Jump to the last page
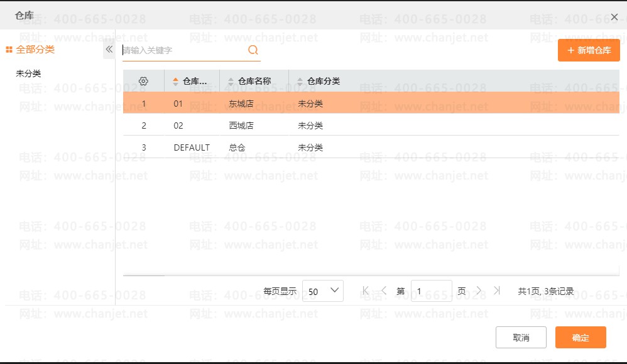Image resolution: width=627 pixels, height=364 pixels. pyautogui.click(x=497, y=291)
